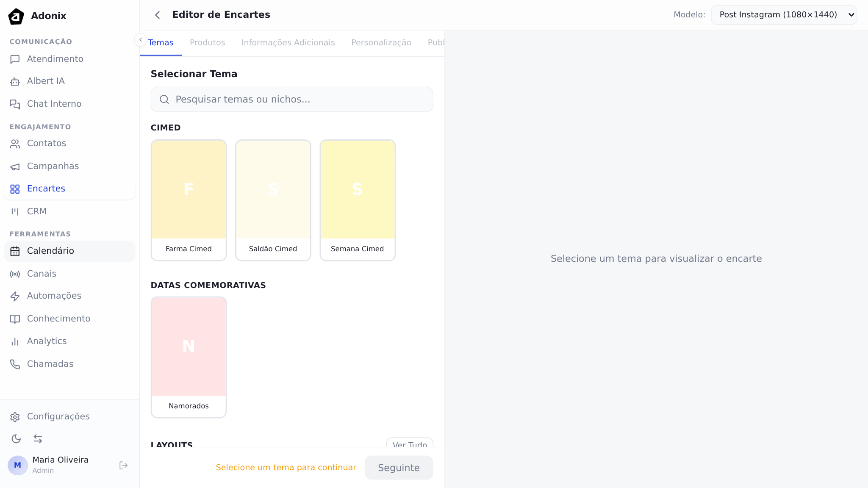Collapse the sidebar with chevron button

click(141, 39)
